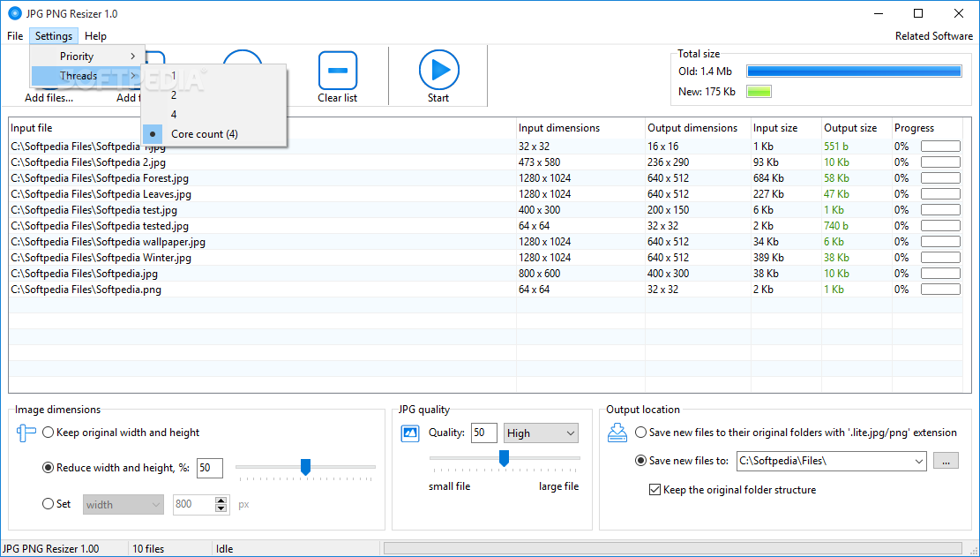The height and width of the screenshot is (557, 980).
Task: Open the width dropdown
Action: tap(123, 505)
